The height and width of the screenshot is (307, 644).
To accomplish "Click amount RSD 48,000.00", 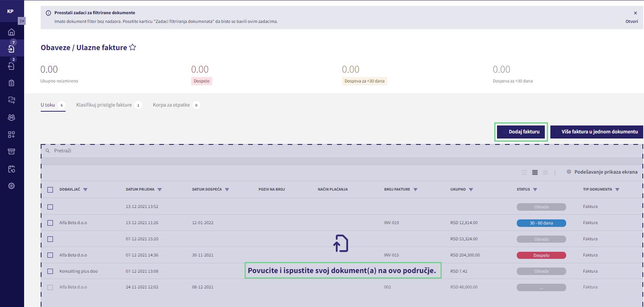I will pyautogui.click(x=464, y=287).
